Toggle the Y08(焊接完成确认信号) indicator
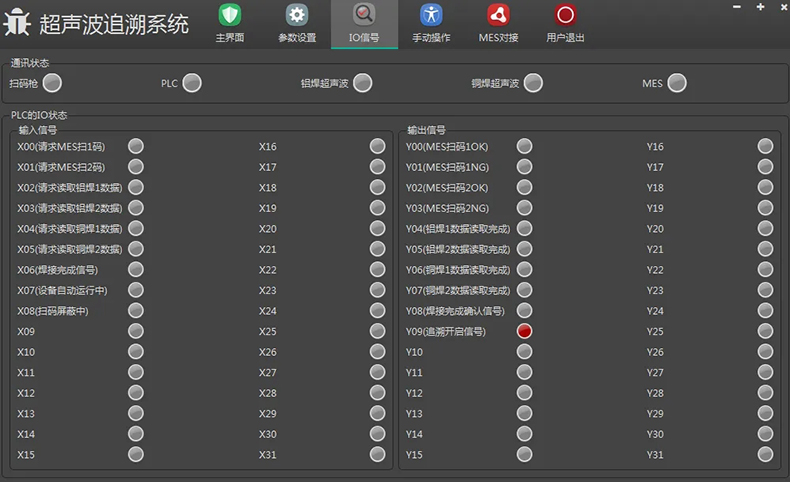This screenshot has height=482, width=790. pos(524,311)
